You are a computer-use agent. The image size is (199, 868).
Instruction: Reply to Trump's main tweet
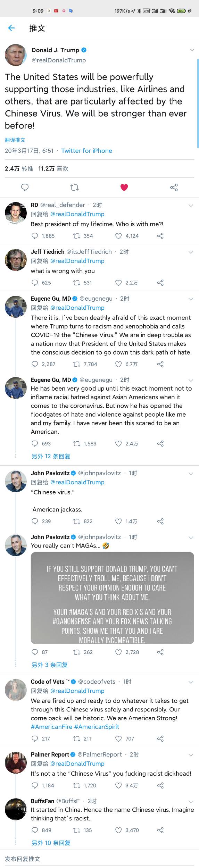point(25,187)
